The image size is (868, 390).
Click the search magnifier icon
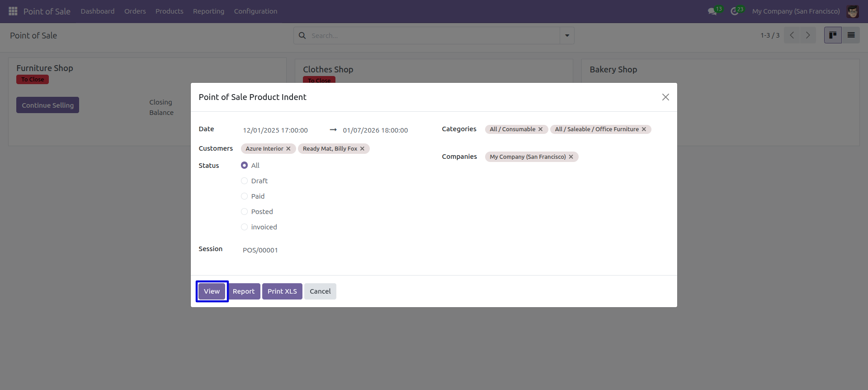302,35
